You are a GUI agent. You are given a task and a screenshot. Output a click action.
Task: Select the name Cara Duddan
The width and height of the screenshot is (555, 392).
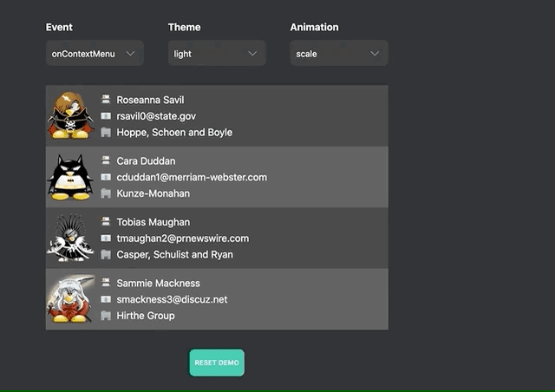point(146,161)
